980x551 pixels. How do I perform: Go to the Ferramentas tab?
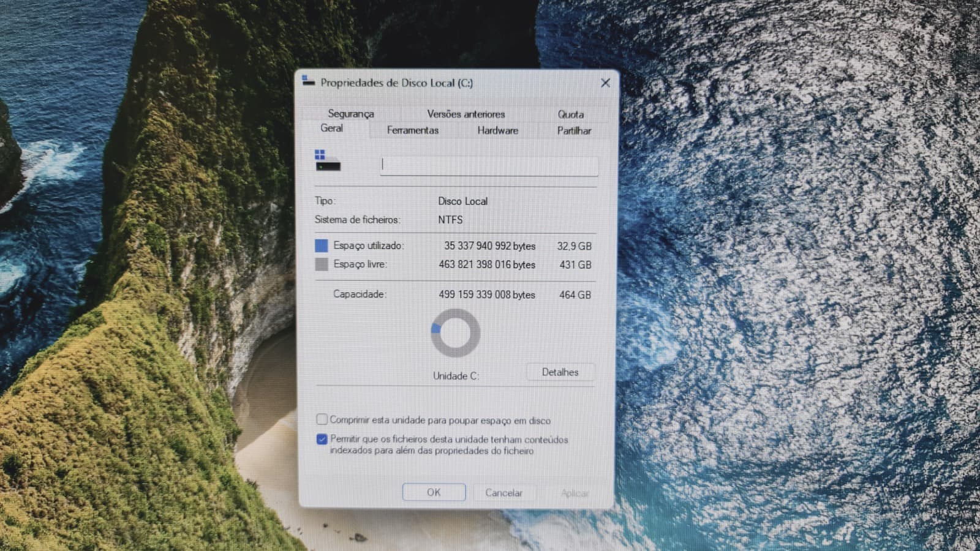coord(412,130)
